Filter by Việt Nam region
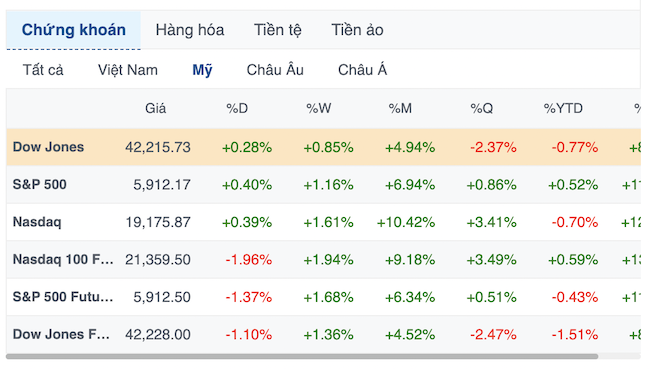The height and width of the screenshot is (369, 650). pos(128,70)
